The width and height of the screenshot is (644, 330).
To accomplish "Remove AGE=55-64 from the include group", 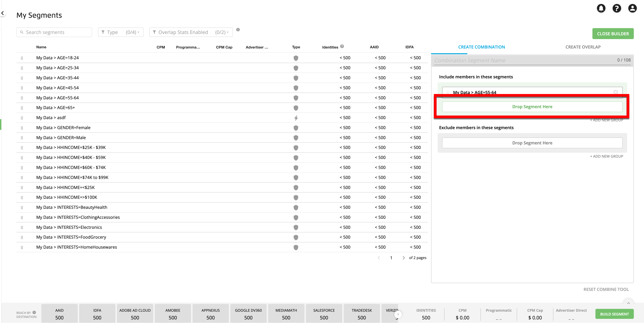I will point(615,92).
